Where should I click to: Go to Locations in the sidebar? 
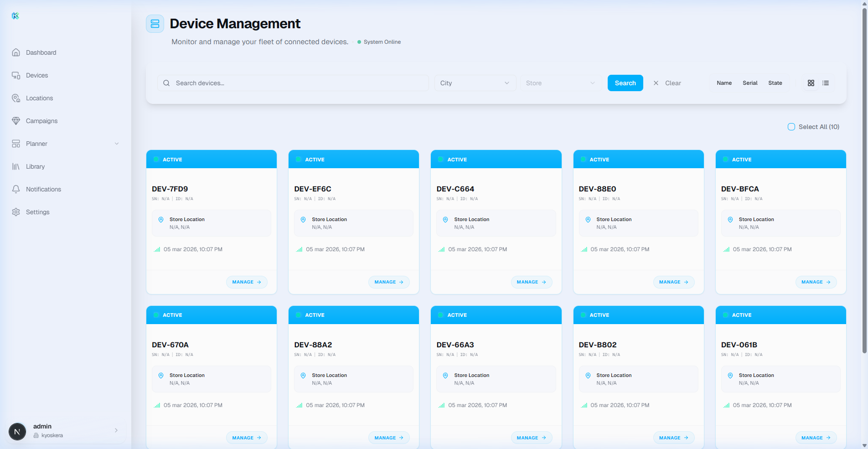coord(39,98)
